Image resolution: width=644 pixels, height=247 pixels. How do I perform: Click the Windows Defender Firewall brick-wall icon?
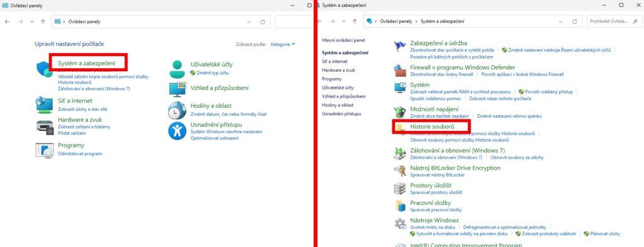click(x=399, y=71)
